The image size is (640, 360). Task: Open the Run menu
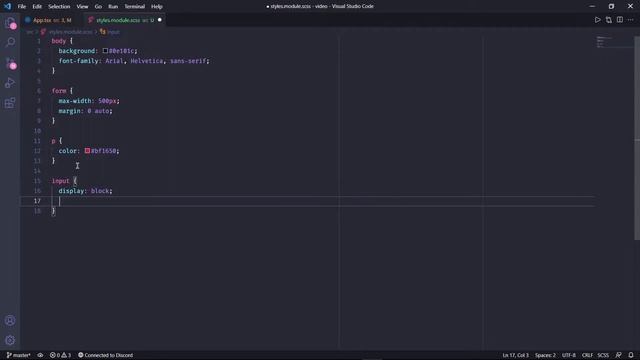tap(113, 7)
